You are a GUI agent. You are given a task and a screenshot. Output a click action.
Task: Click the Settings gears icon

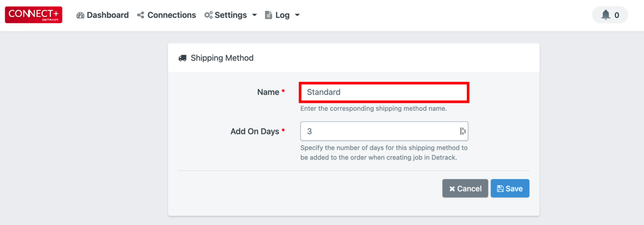(208, 15)
